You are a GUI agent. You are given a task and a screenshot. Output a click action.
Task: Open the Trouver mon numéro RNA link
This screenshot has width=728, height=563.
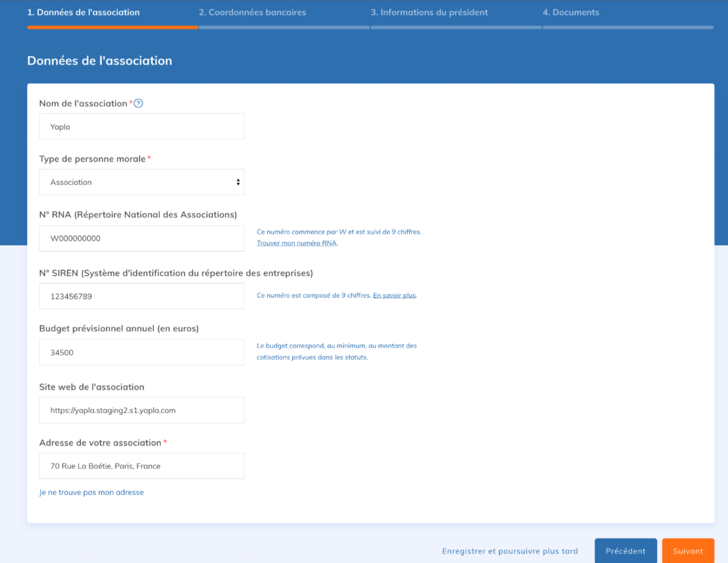coord(296,243)
